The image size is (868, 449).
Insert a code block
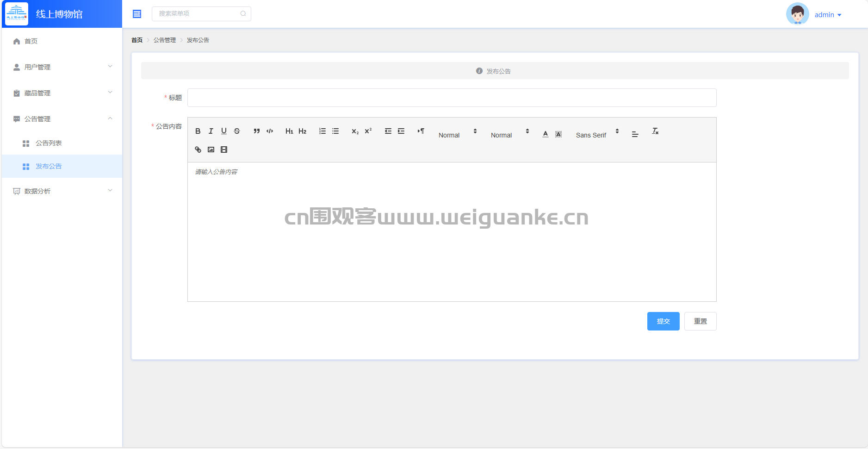270,131
